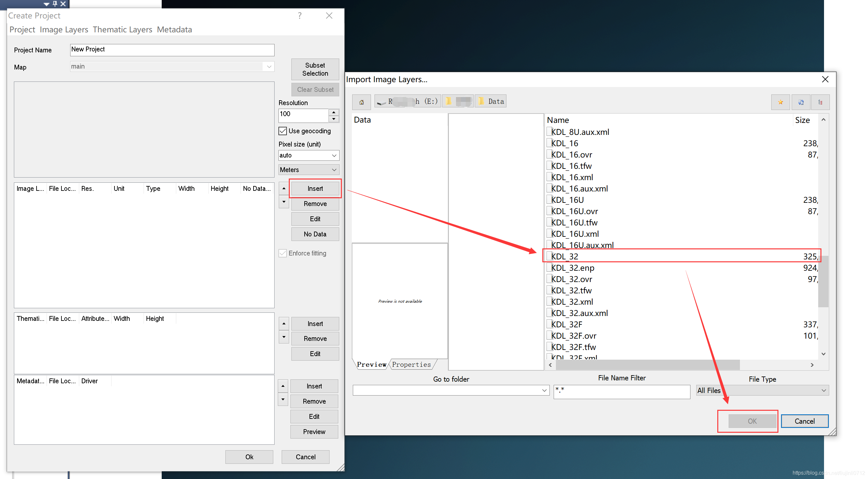Screen dimensions: 868x479
Task: Click the folder tree view icon
Action: coord(820,102)
